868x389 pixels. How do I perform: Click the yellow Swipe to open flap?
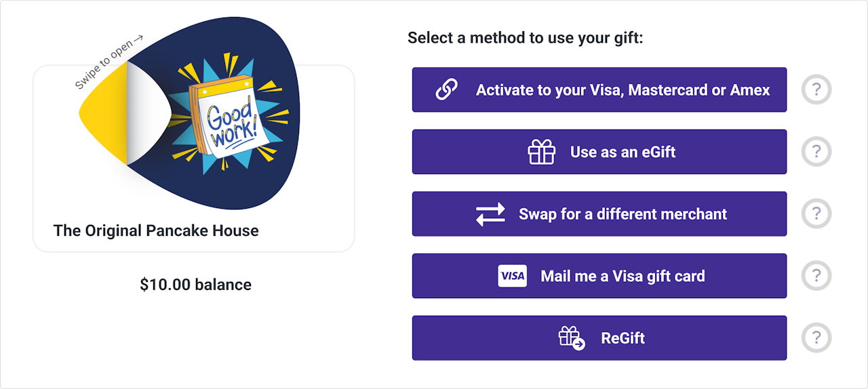[105, 119]
